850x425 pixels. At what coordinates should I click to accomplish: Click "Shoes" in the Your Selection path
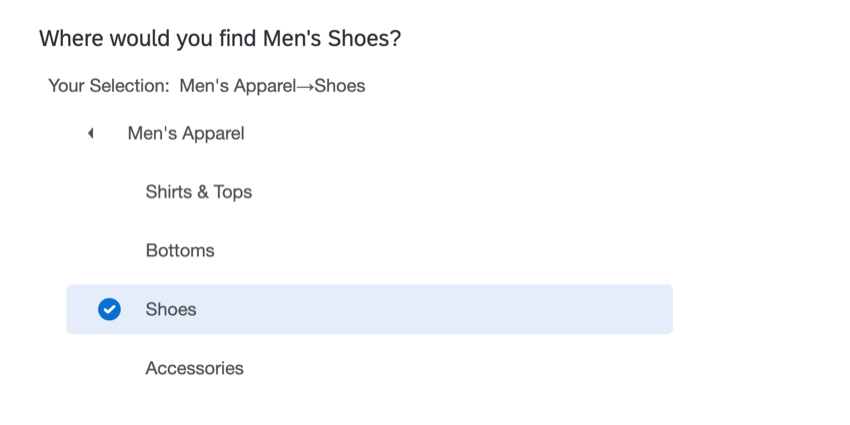click(x=340, y=86)
